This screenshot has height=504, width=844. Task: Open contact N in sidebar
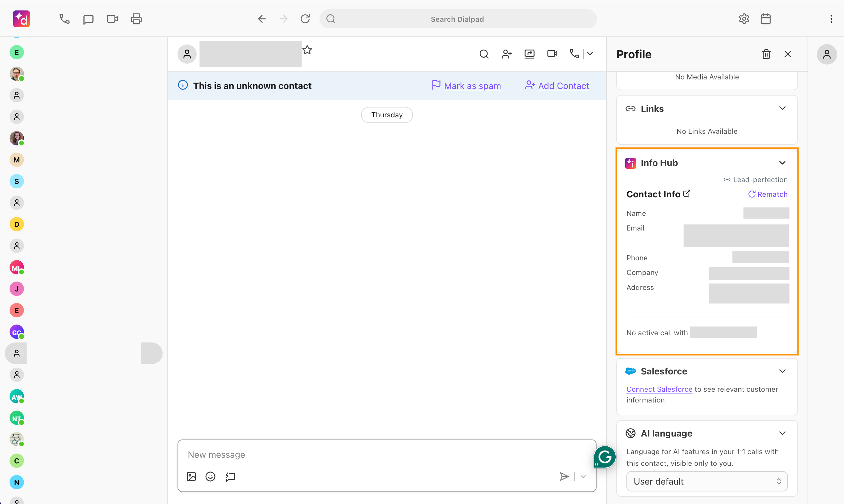[17, 482]
